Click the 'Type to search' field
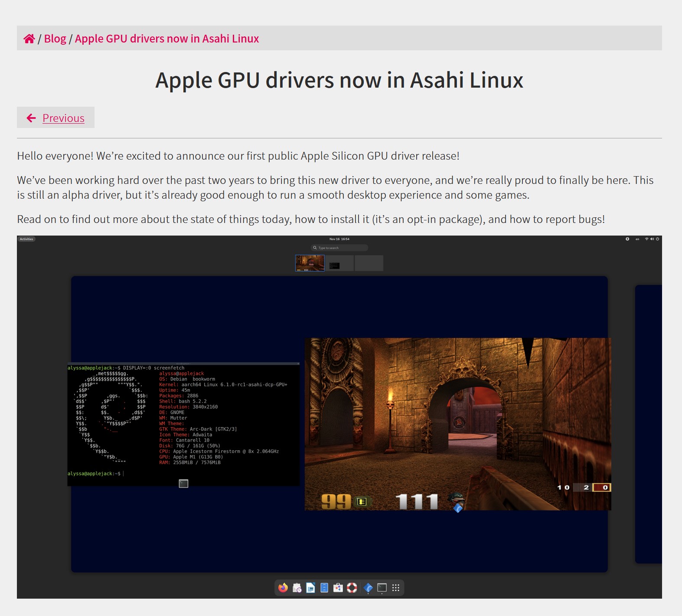 (339, 248)
